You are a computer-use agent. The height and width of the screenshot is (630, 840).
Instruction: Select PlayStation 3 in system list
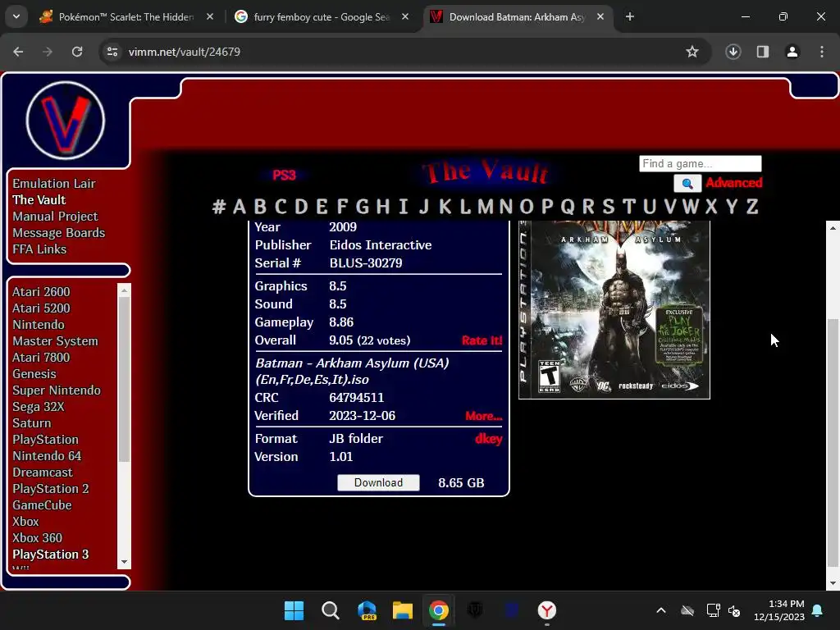click(51, 555)
